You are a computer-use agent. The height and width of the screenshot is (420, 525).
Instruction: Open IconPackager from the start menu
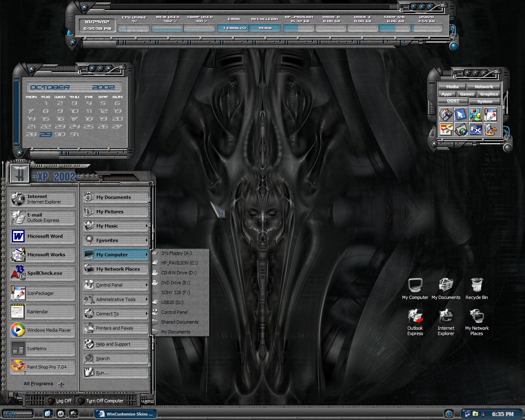(43, 293)
